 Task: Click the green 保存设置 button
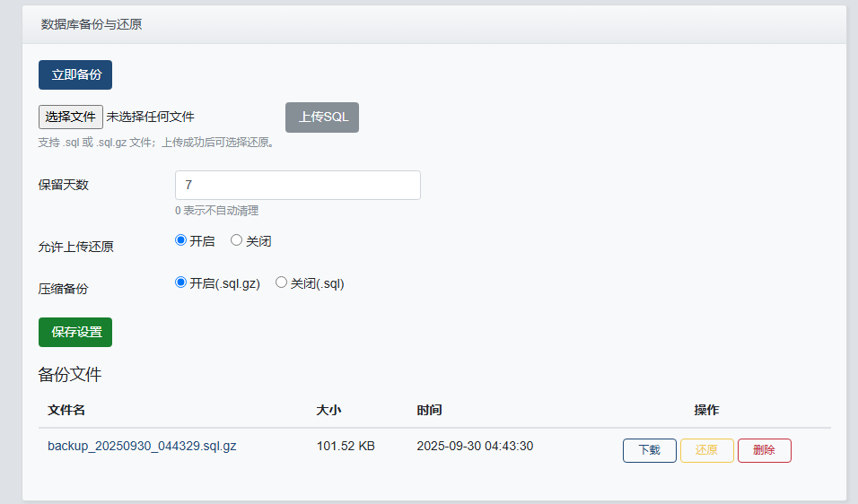(x=75, y=332)
